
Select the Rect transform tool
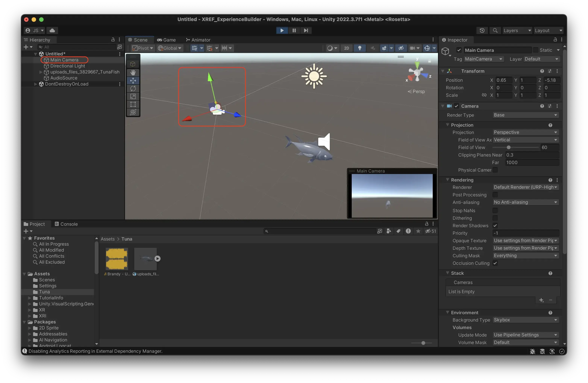pyautogui.click(x=133, y=104)
